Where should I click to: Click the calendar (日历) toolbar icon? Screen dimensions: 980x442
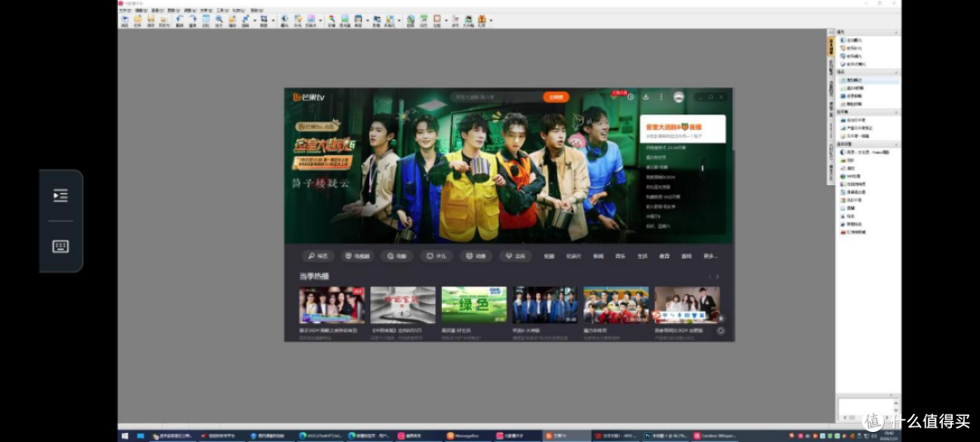(x=424, y=21)
